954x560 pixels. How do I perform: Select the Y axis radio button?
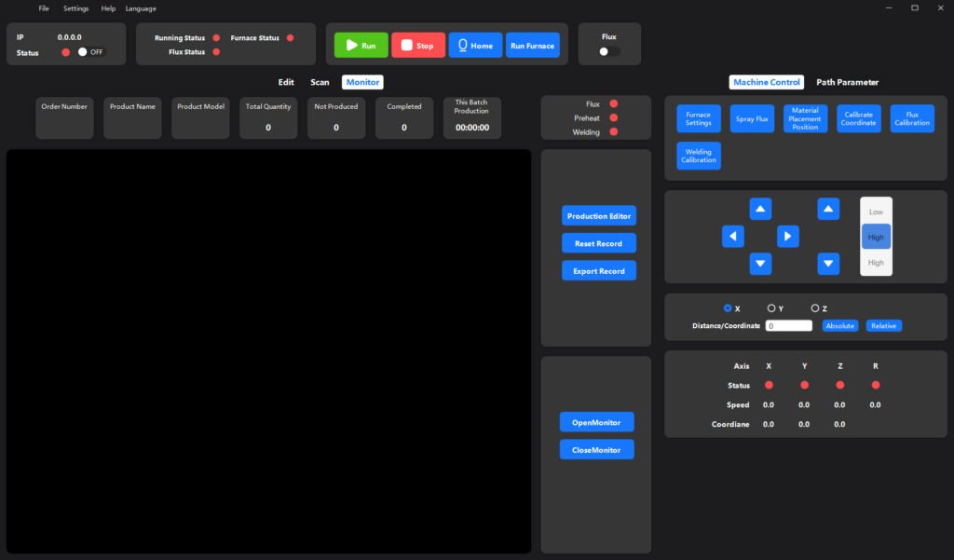pyautogui.click(x=771, y=308)
